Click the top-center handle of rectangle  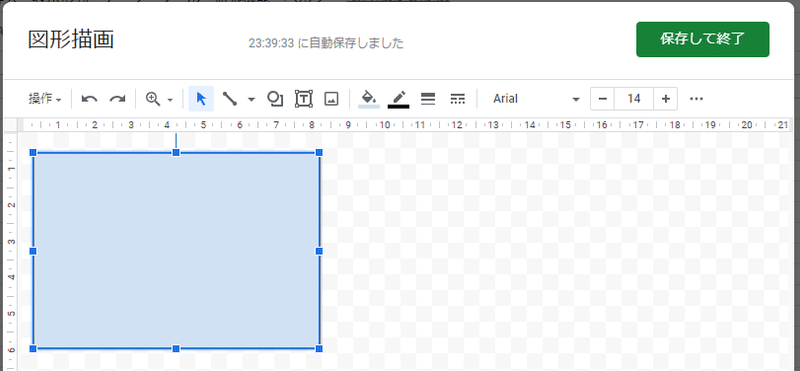pos(176,153)
